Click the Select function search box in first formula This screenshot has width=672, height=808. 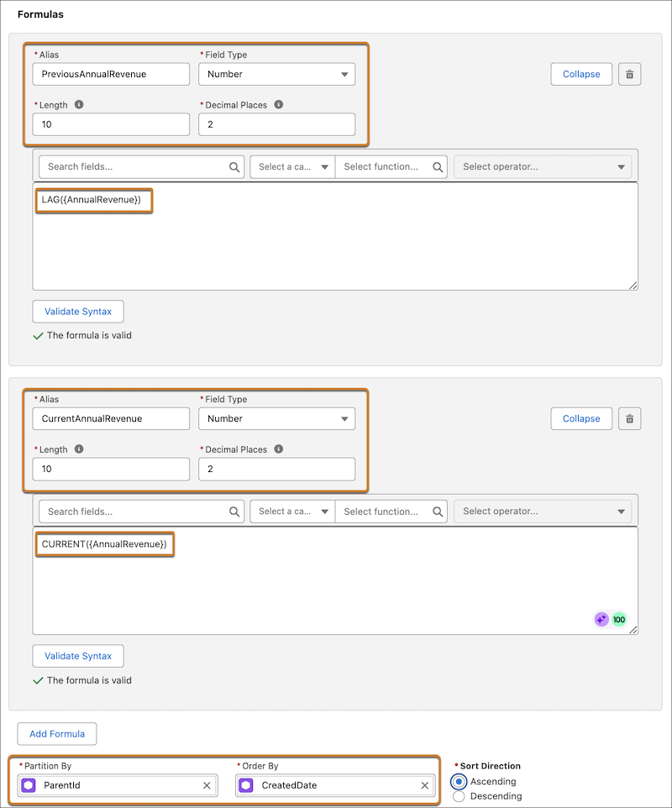tap(386, 166)
